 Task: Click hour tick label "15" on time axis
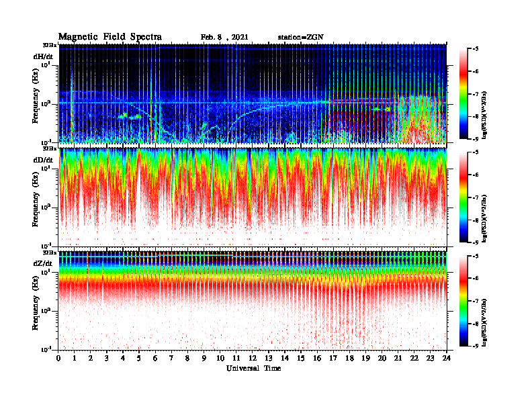301,358
